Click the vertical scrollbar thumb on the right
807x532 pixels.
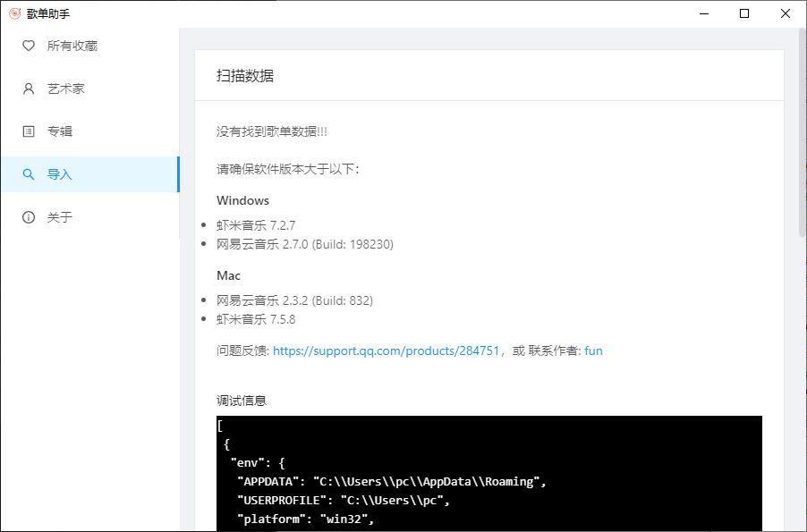pyautogui.click(x=803, y=132)
